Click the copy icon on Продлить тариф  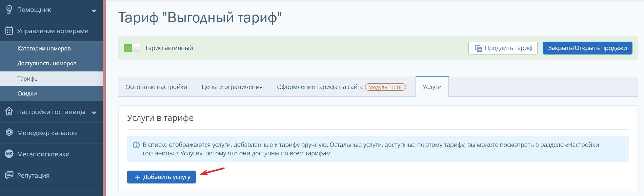(x=478, y=48)
